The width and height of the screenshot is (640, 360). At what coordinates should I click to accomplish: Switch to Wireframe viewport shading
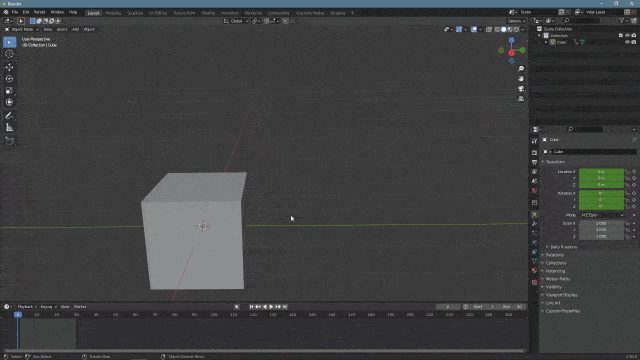pyautogui.click(x=497, y=29)
